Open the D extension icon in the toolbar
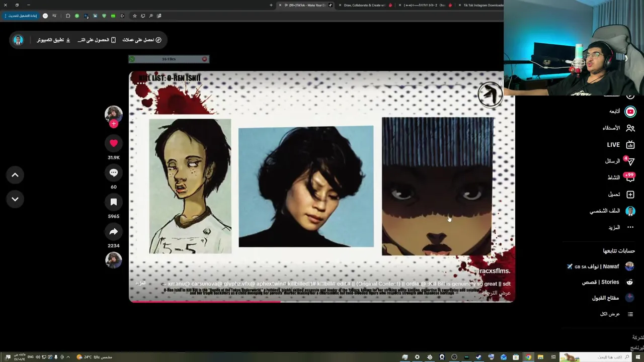The height and width of the screenshot is (362, 644). 122,16
